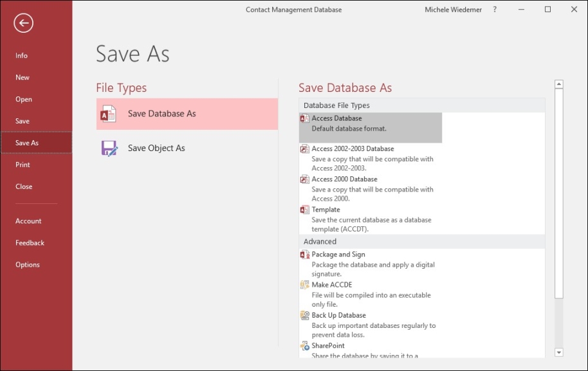Click the Save Database As file icon
This screenshot has height=371, width=588.
tap(108, 114)
